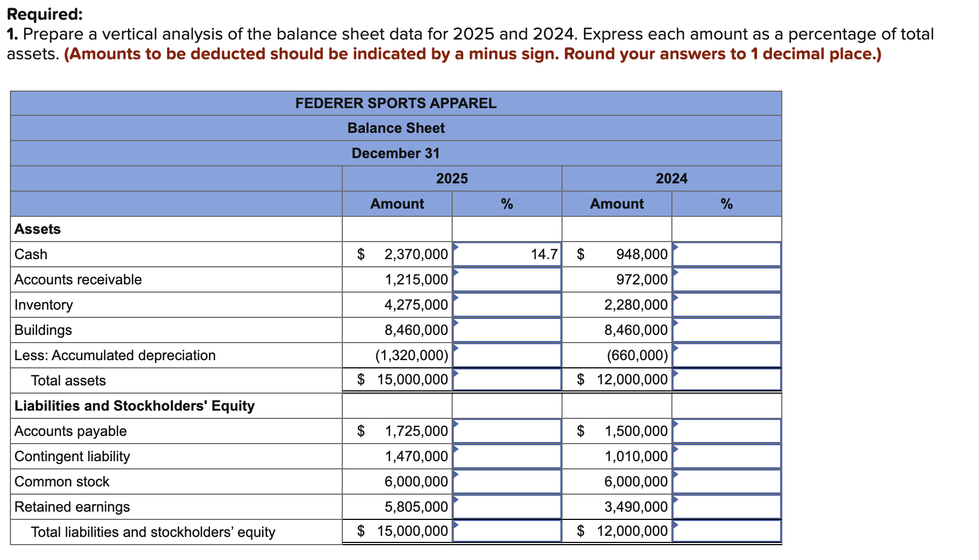
Task: Select the "Balance Sheet" header text
Action: tap(396, 128)
